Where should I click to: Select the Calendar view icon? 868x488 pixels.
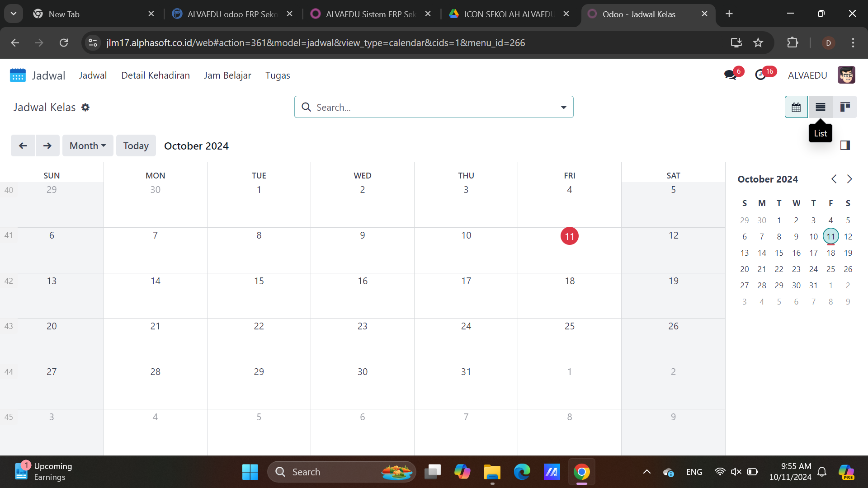796,107
